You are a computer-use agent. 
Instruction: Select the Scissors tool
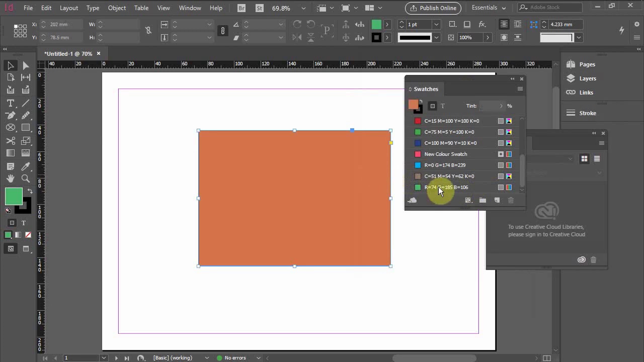coord(11,141)
